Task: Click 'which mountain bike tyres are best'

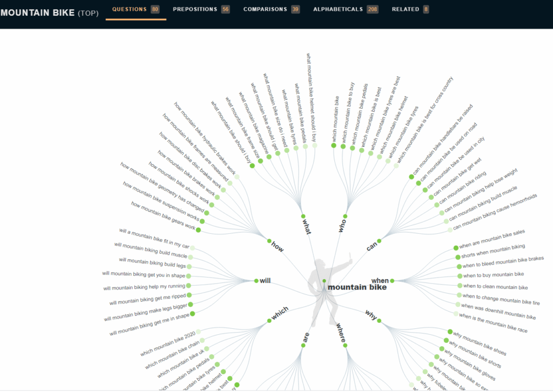Action: pyautogui.click(x=385, y=113)
